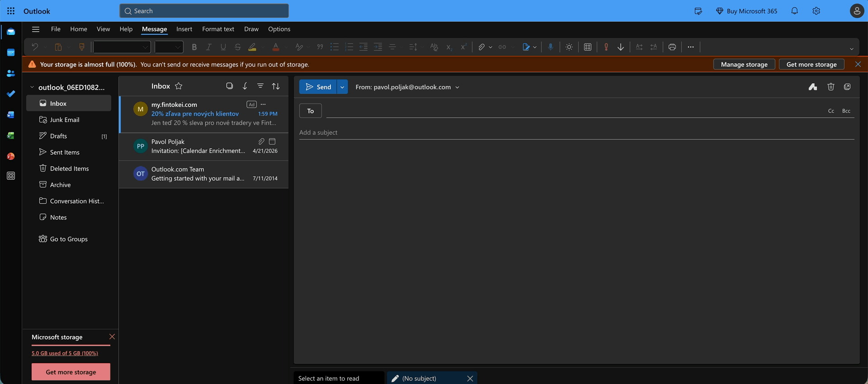Mark message as high importance

(x=606, y=47)
